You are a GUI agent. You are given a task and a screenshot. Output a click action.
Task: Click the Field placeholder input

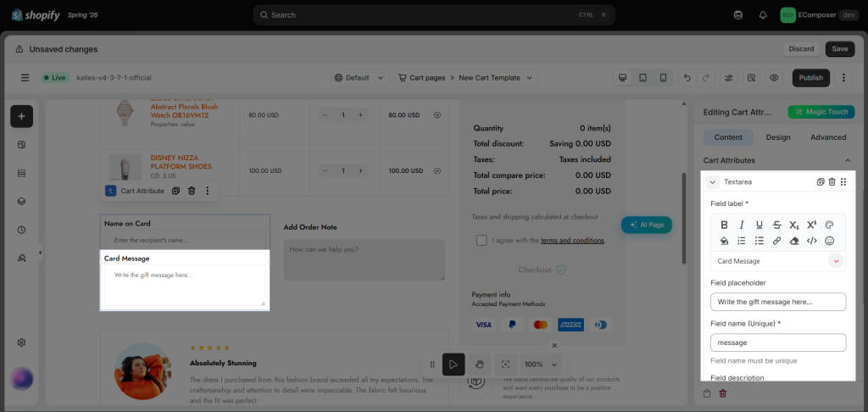coord(778,302)
